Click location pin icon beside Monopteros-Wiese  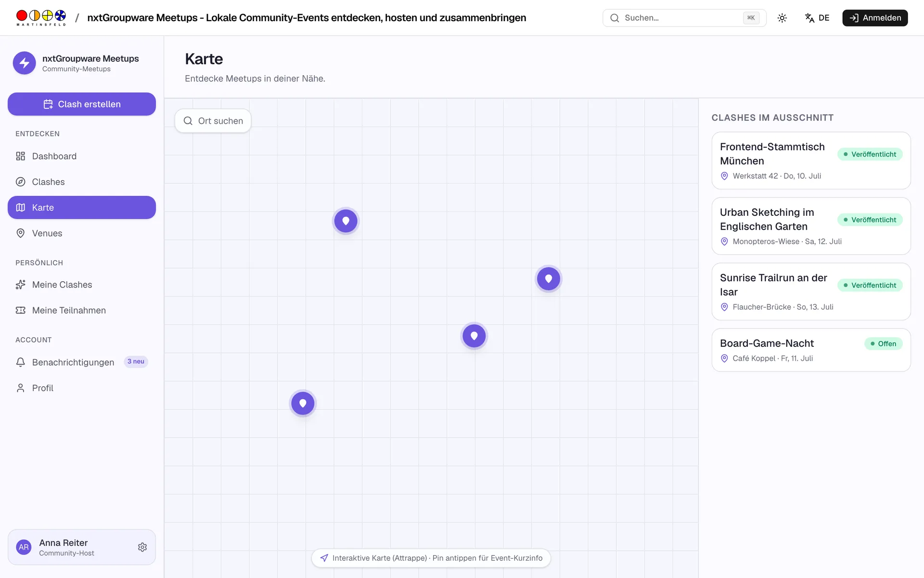click(x=724, y=241)
